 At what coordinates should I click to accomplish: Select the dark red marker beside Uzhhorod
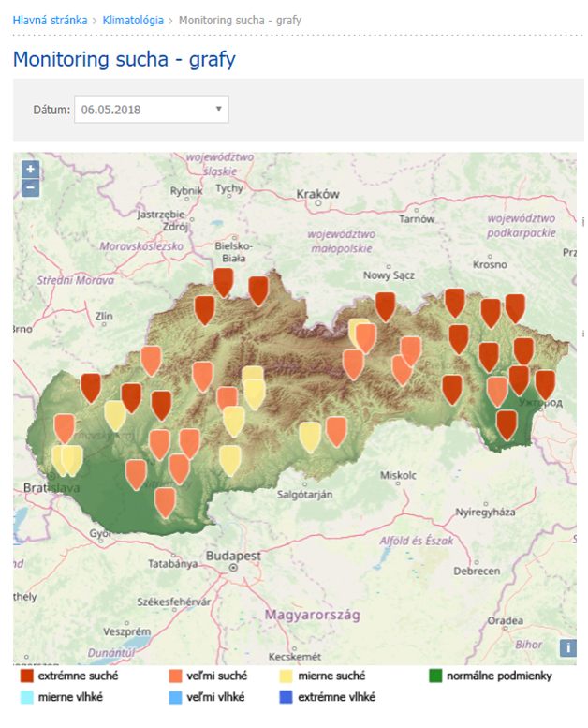[x=544, y=384]
